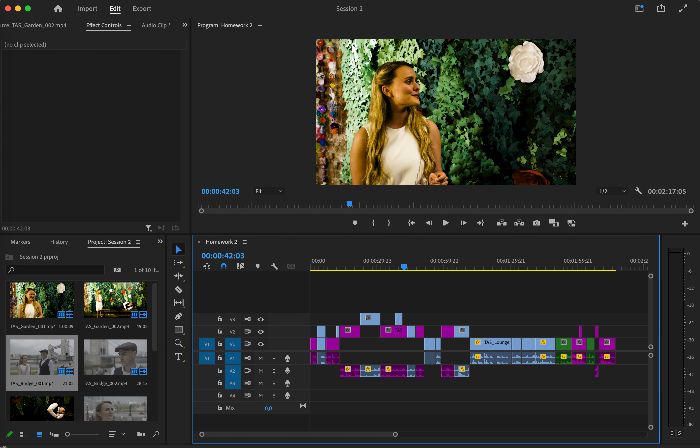Open the Button Editor plus icon

[x=685, y=224]
